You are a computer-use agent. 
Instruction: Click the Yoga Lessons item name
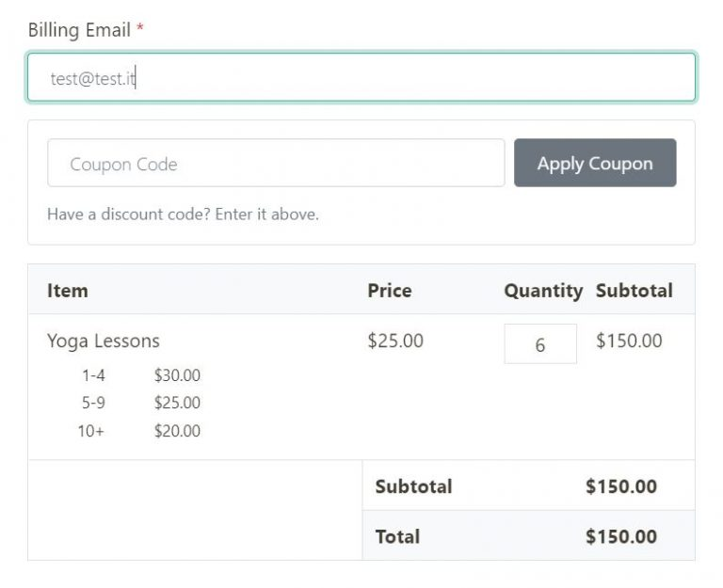(x=104, y=341)
